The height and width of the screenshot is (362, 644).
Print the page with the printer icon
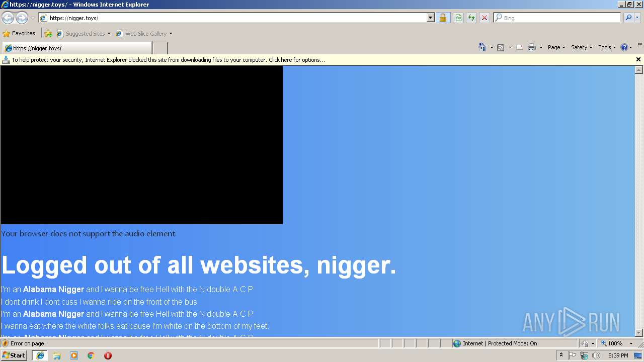(532, 47)
